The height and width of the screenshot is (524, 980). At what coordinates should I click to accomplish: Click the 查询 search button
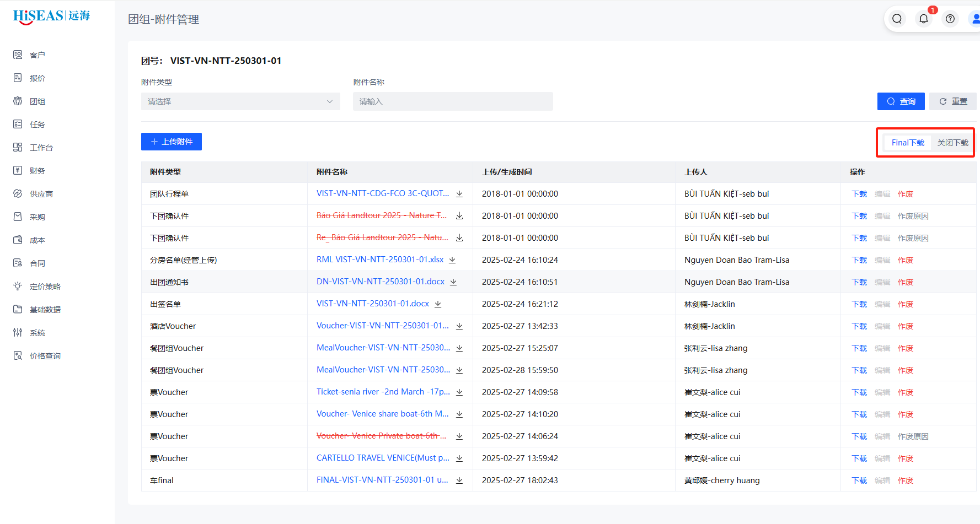click(x=901, y=101)
